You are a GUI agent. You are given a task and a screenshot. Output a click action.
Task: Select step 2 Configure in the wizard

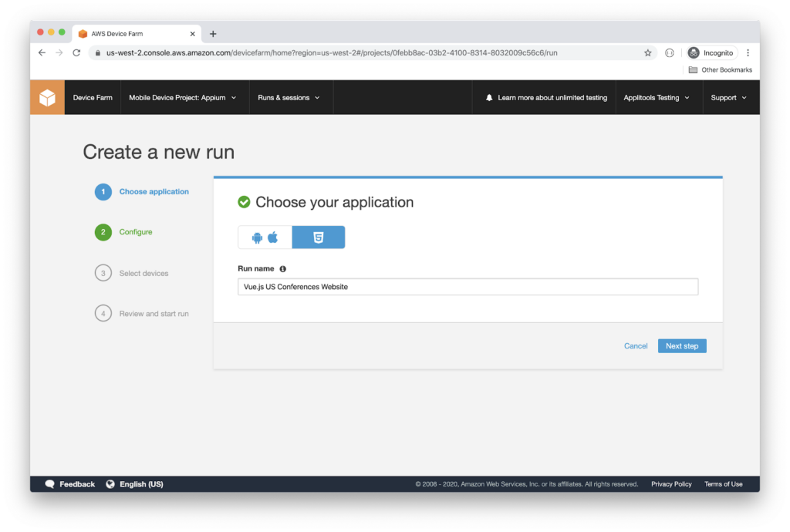coord(135,232)
